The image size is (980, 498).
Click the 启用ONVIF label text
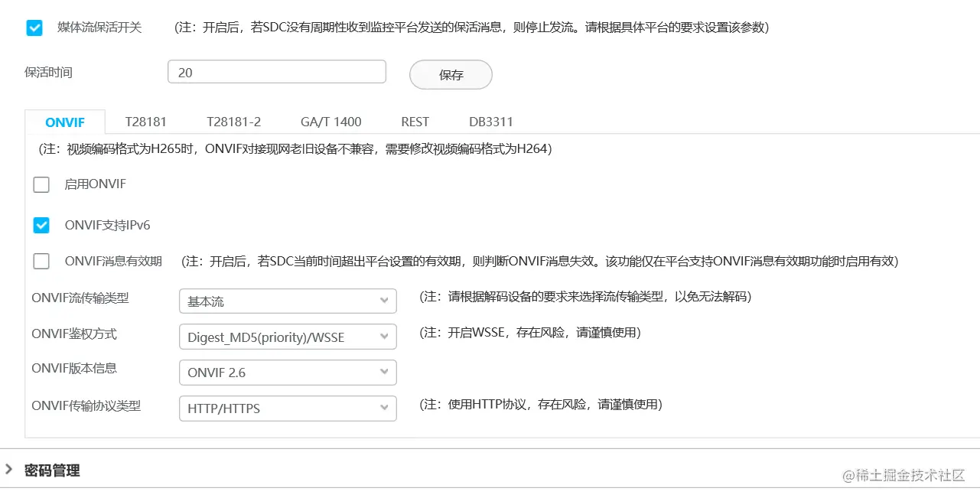[96, 184]
